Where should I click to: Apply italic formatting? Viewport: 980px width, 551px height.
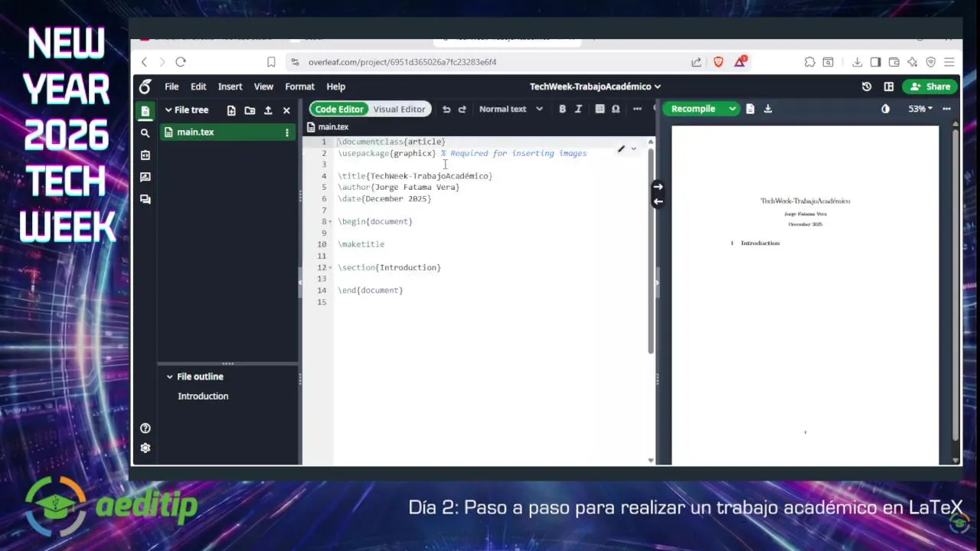[x=578, y=109]
